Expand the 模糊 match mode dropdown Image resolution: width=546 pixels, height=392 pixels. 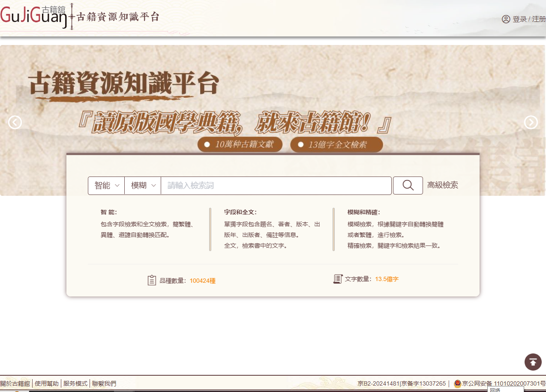(143, 186)
